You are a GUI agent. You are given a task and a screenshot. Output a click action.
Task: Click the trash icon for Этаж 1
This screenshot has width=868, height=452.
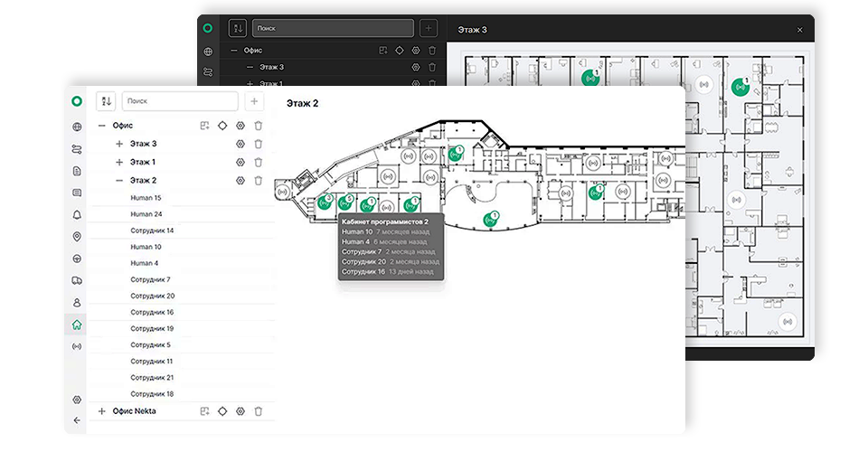[x=258, y=162]
